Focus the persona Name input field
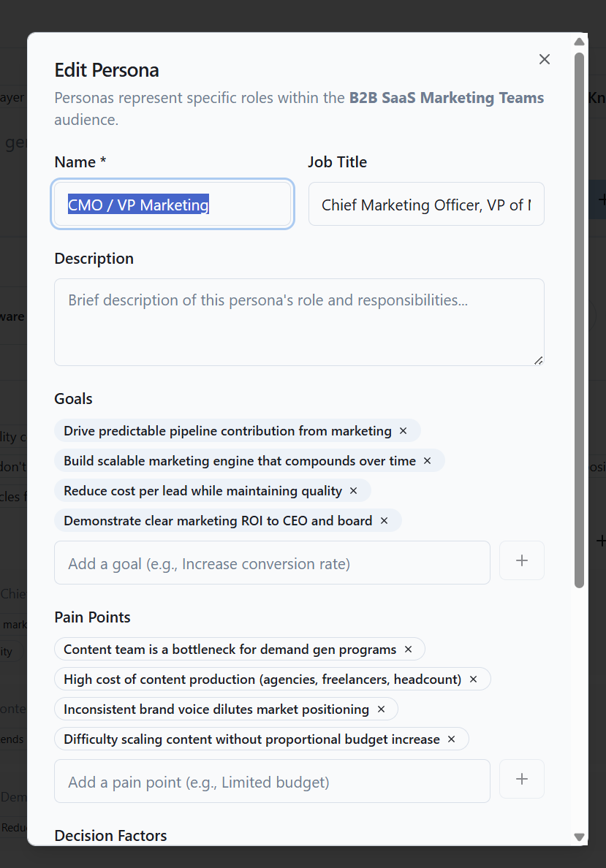 [173, 205]
